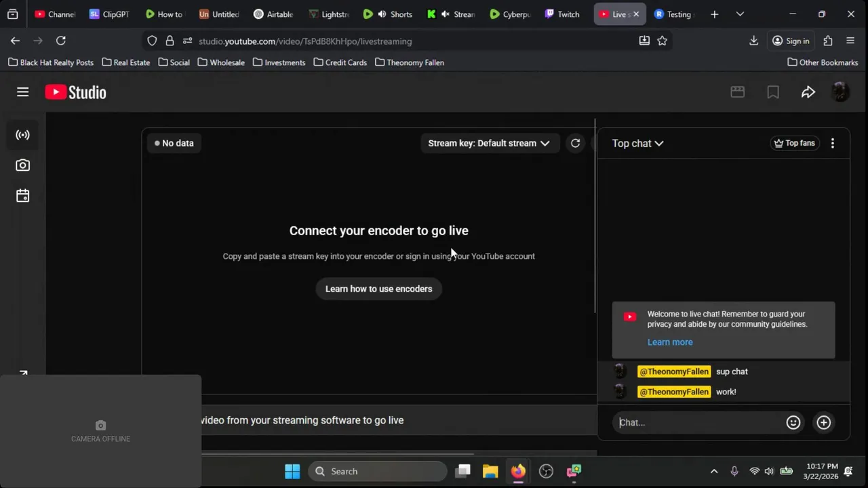
Task: Open the taskbar clock showing 10:17 PM
Action: point(822,471)
